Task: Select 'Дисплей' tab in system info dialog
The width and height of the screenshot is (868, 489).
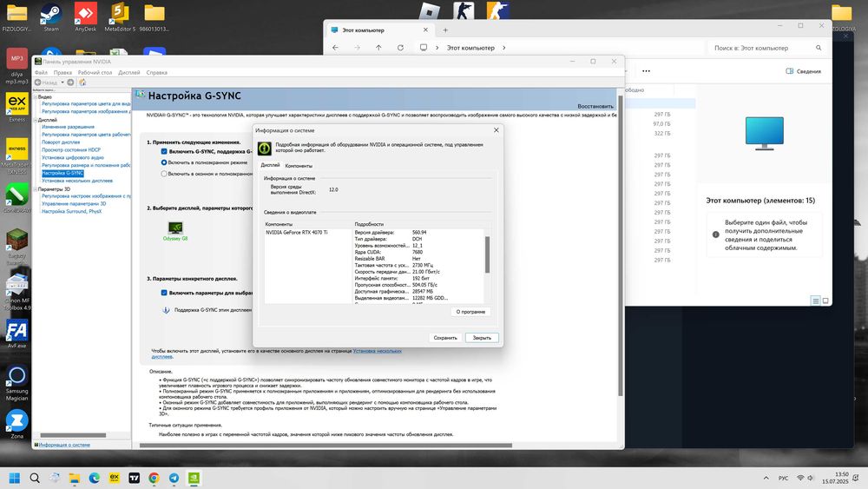Action: coord(270,165)
